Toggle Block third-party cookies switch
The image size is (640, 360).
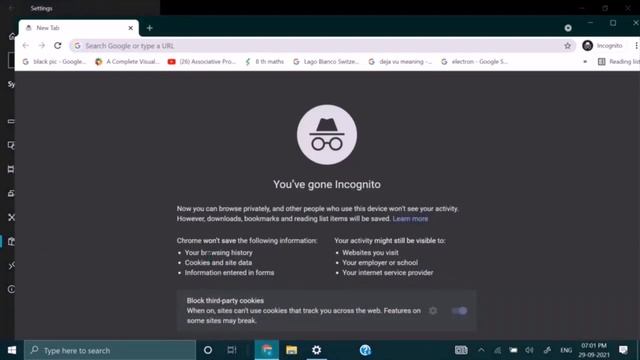click(x=460, y=311)
